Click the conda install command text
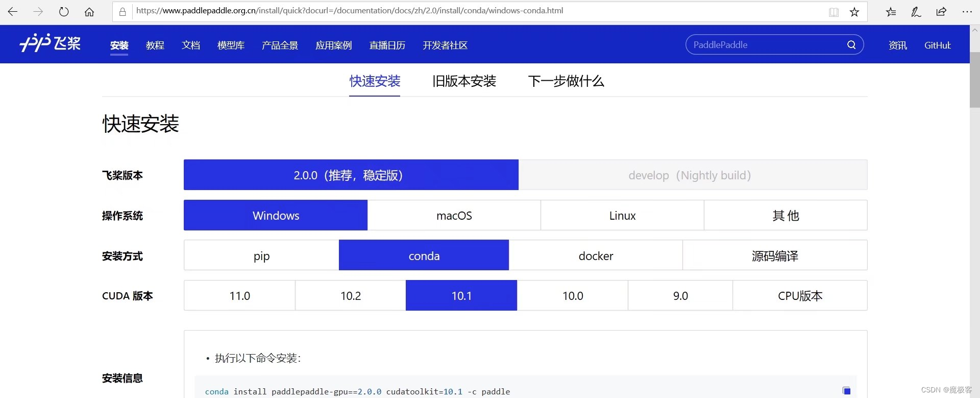 click(357, 392)
